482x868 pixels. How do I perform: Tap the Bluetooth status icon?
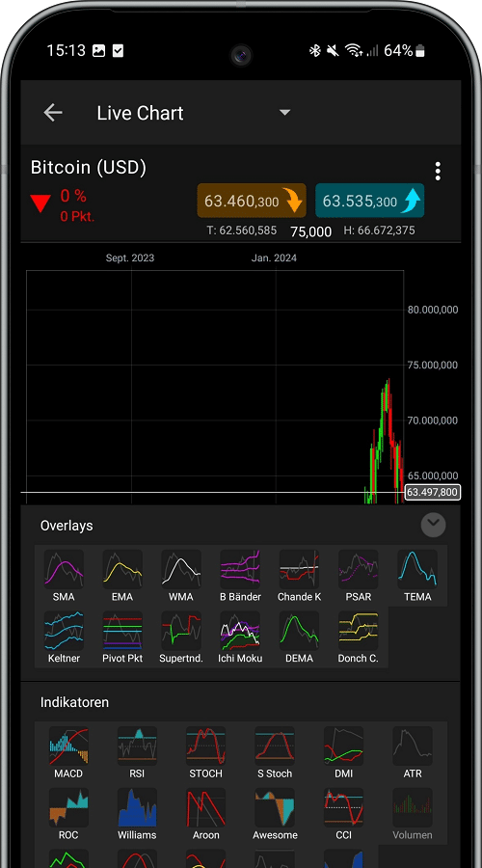[x=315, y=51]
